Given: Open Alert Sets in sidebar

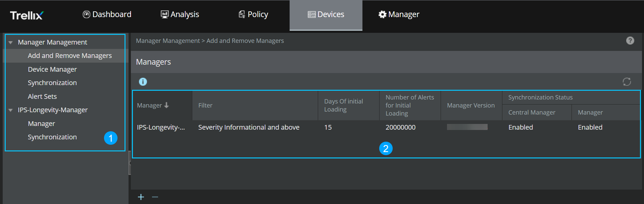Looking at the screenshot, I should [42, 96].
